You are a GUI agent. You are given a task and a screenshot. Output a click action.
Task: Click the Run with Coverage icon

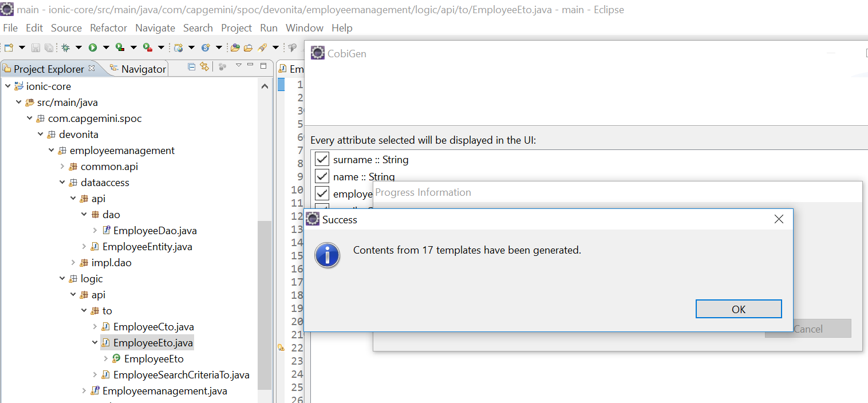120,48
